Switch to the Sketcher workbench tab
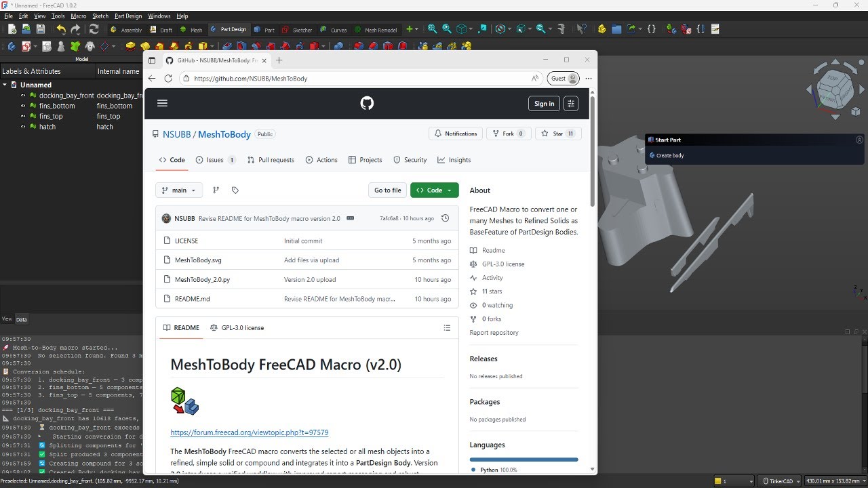868x488 pixels. tap(297, 30)
